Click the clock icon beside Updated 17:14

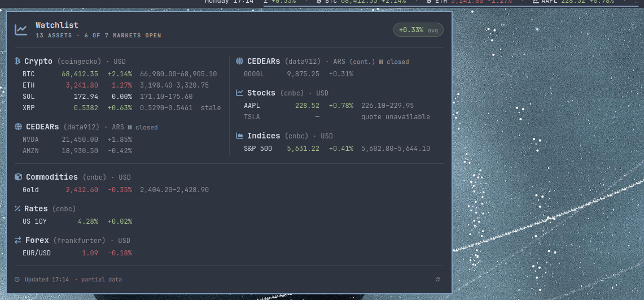coord(17,280)
